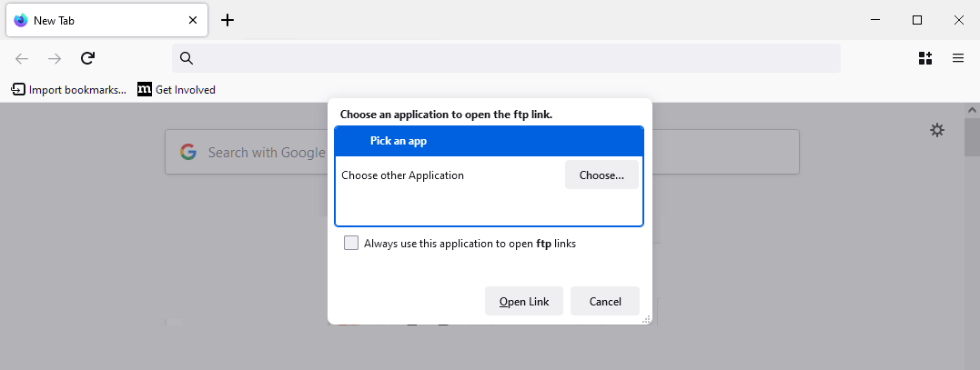980x370 pixels.
Task: Open the extensions icon in toolbar
Action: point(925,58)
